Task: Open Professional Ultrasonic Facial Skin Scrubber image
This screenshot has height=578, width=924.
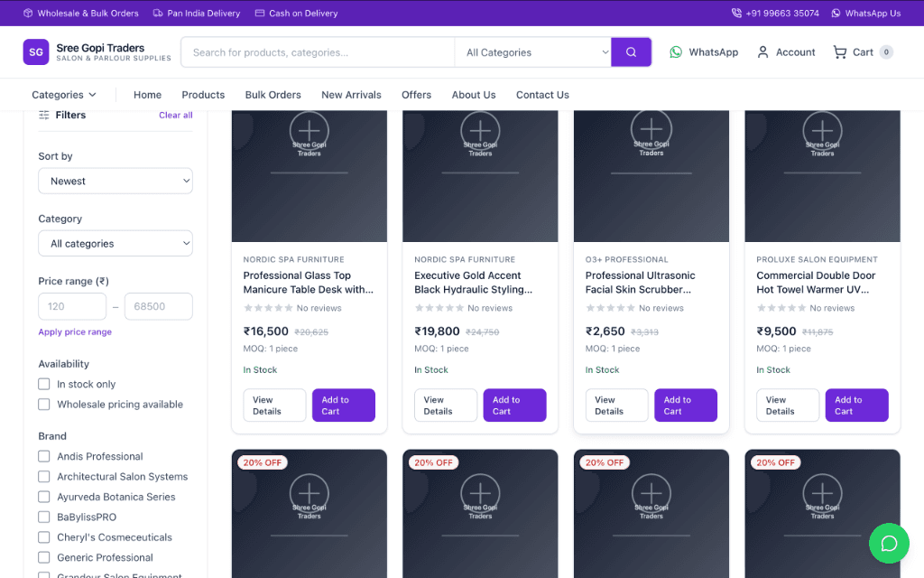Action: [x=651, y=176]
